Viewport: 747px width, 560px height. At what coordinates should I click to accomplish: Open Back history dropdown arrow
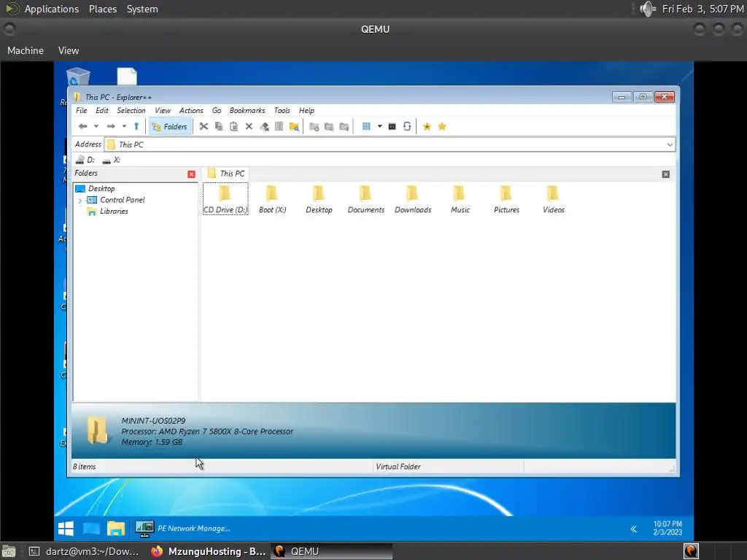[96, 127]
